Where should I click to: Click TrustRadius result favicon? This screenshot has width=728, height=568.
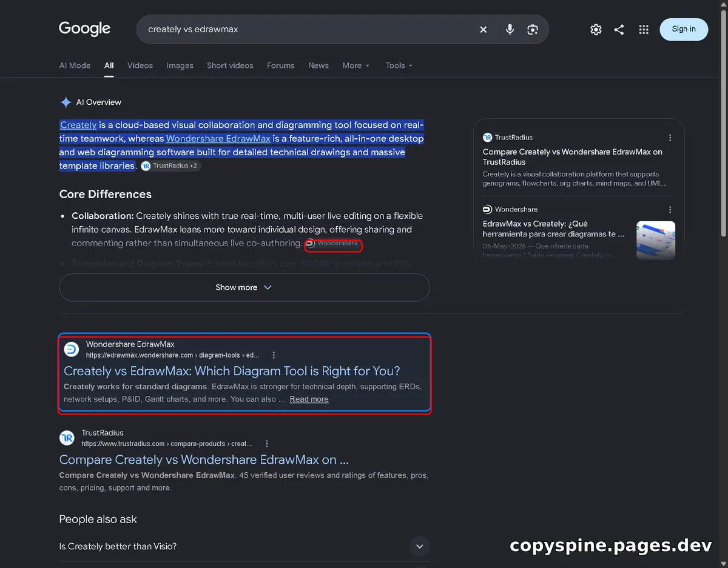coord(67,438)
